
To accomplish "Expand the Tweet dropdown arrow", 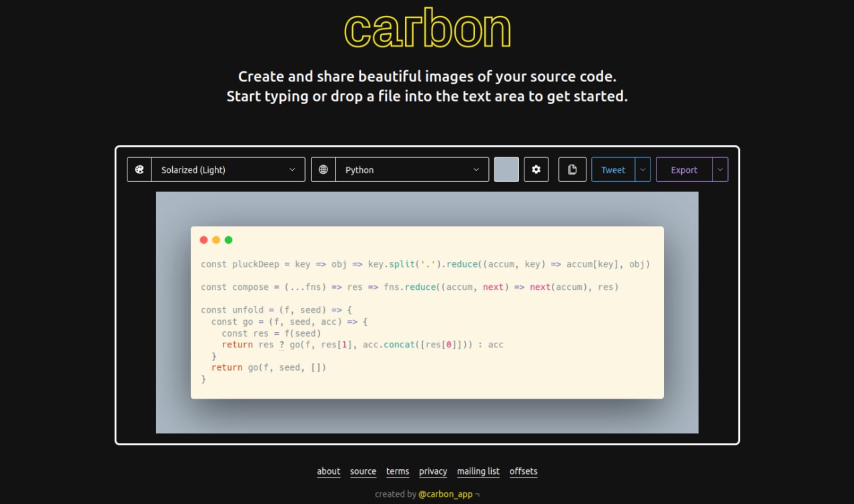I will point(643,169).
